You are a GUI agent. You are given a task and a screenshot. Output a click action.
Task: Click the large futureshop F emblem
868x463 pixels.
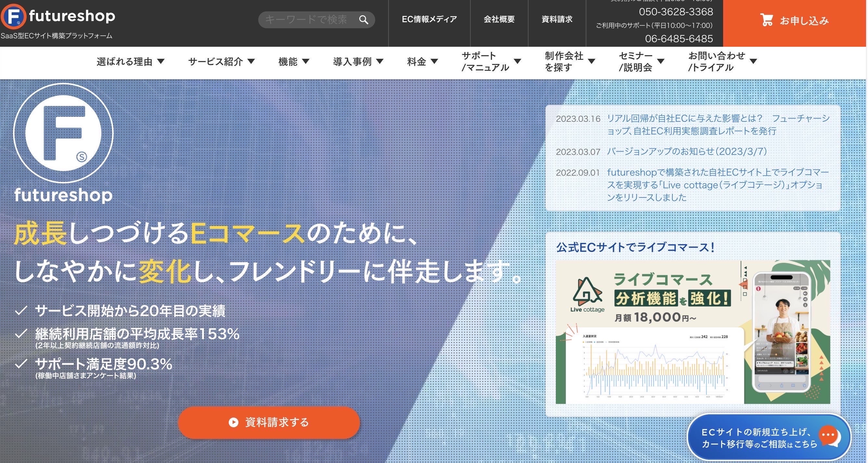[63, 133]
